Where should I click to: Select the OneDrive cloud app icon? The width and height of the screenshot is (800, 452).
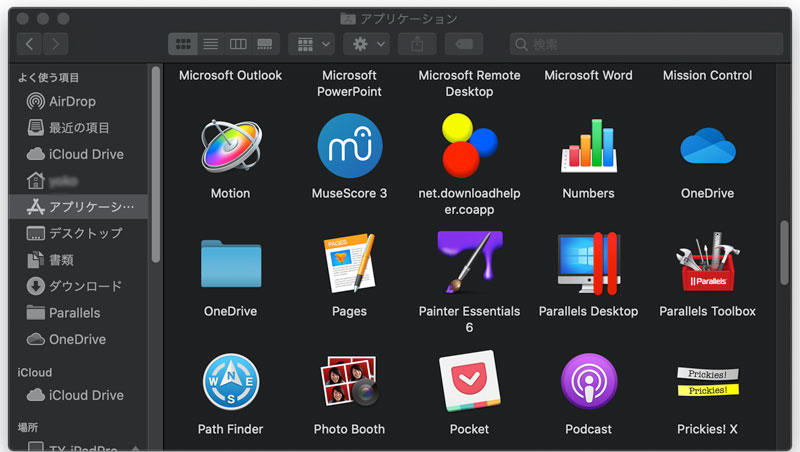(x=708, y=146)
